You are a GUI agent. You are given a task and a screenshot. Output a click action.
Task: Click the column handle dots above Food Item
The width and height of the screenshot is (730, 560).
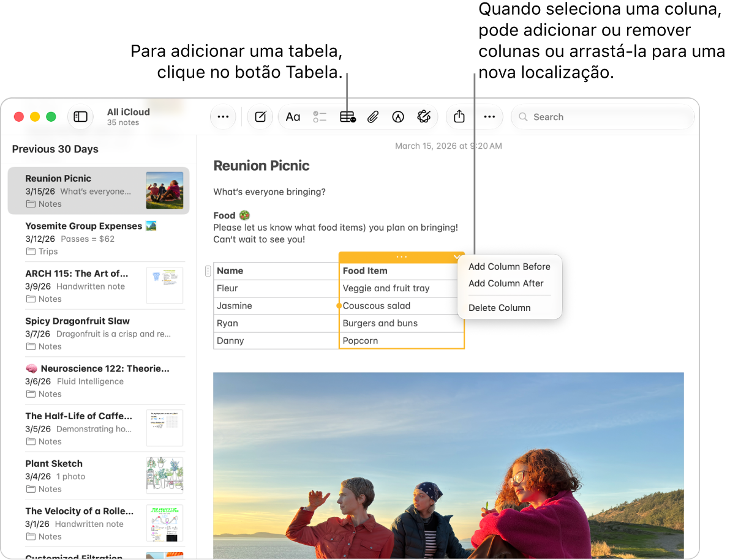tap(401, 257)
